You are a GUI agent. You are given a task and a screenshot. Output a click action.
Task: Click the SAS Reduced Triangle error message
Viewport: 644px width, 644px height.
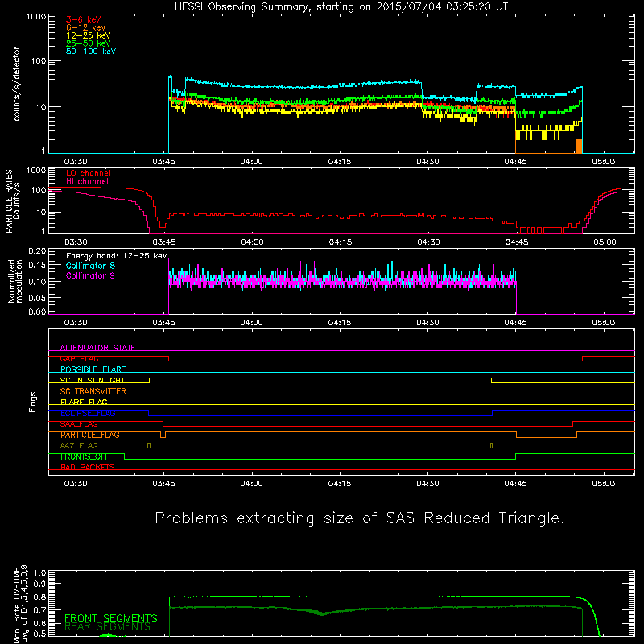[359, 518]
